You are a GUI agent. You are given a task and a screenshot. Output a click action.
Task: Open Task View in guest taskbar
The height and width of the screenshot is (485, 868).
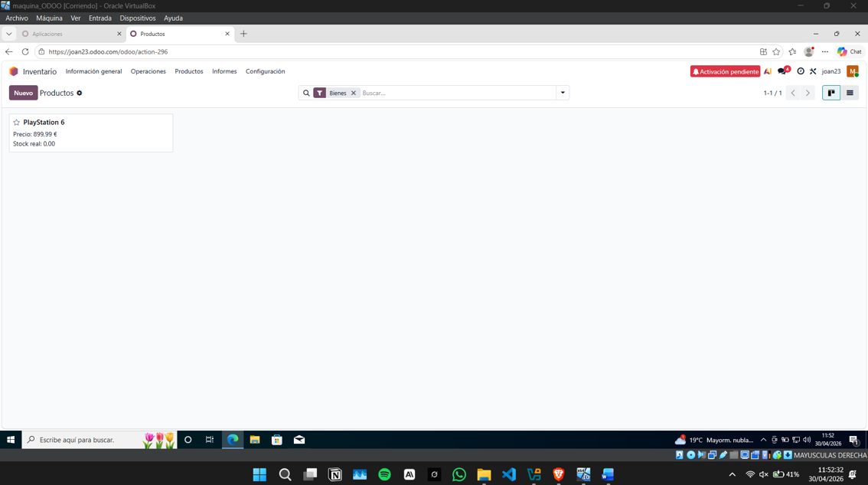pos(209,440)
